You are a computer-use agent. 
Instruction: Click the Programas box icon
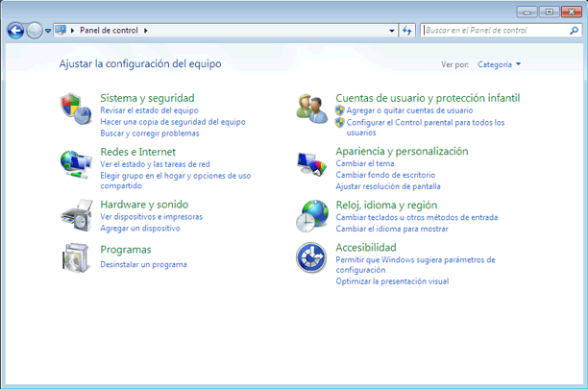pos(74,257)
